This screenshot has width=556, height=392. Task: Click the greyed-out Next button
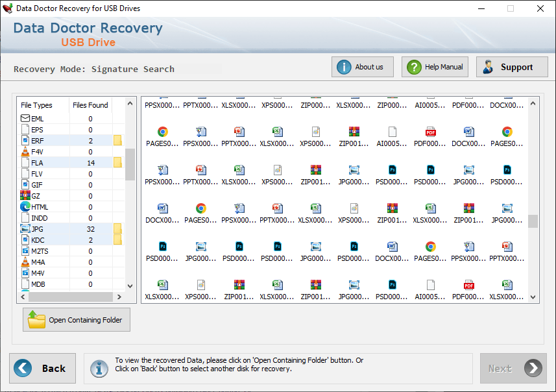tap(513, 368)
